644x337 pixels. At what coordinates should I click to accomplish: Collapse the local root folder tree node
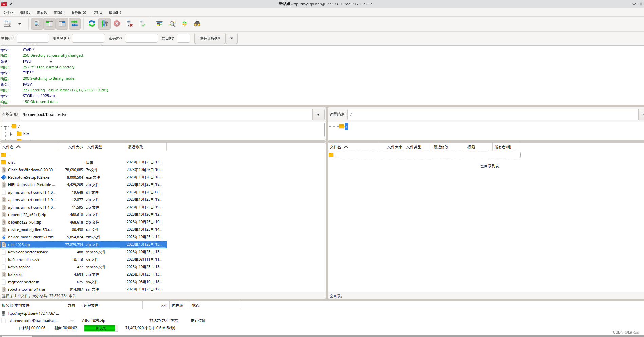[6, 126]
